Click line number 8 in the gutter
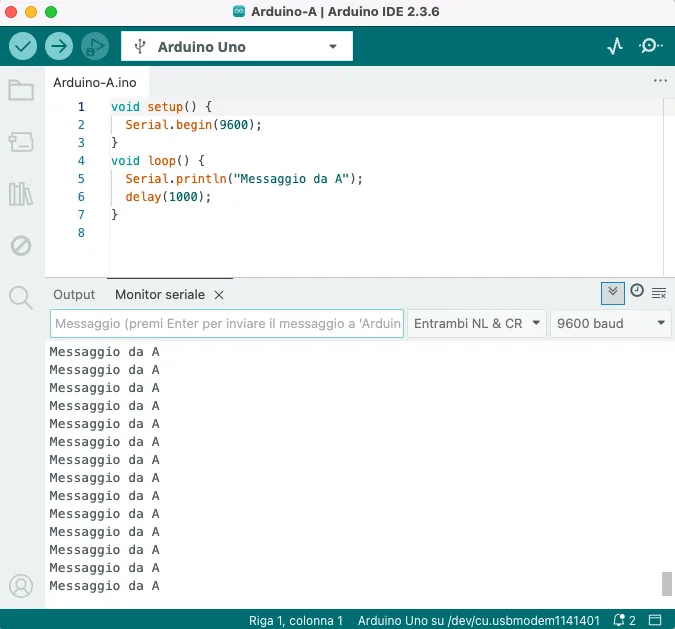675x629 pixels. 81,233
